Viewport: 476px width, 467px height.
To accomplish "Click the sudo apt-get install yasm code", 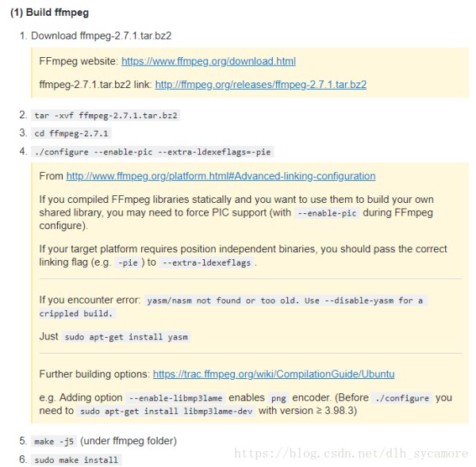I will click(126, 337).
